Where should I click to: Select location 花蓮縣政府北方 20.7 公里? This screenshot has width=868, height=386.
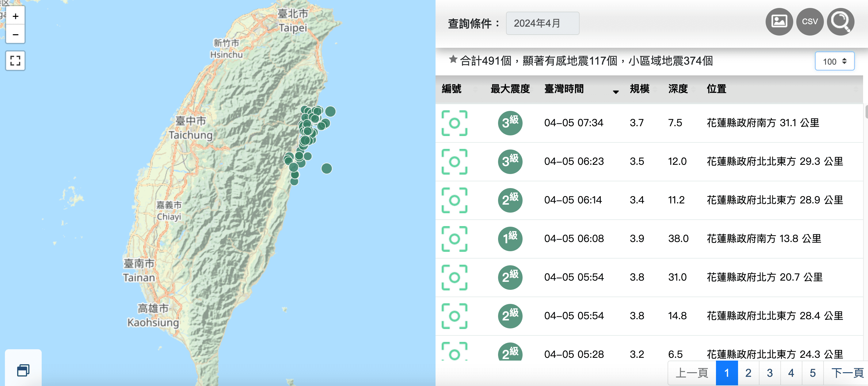tap(764, 277)
